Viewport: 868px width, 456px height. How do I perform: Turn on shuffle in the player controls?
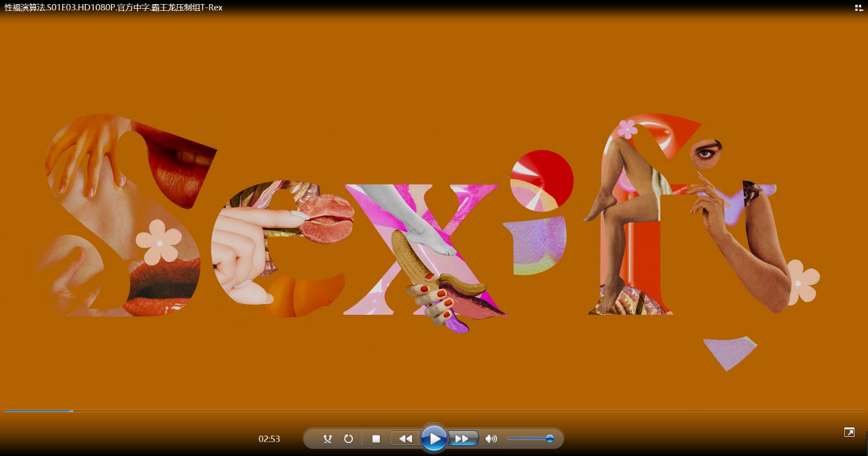(x=328, y=439)
